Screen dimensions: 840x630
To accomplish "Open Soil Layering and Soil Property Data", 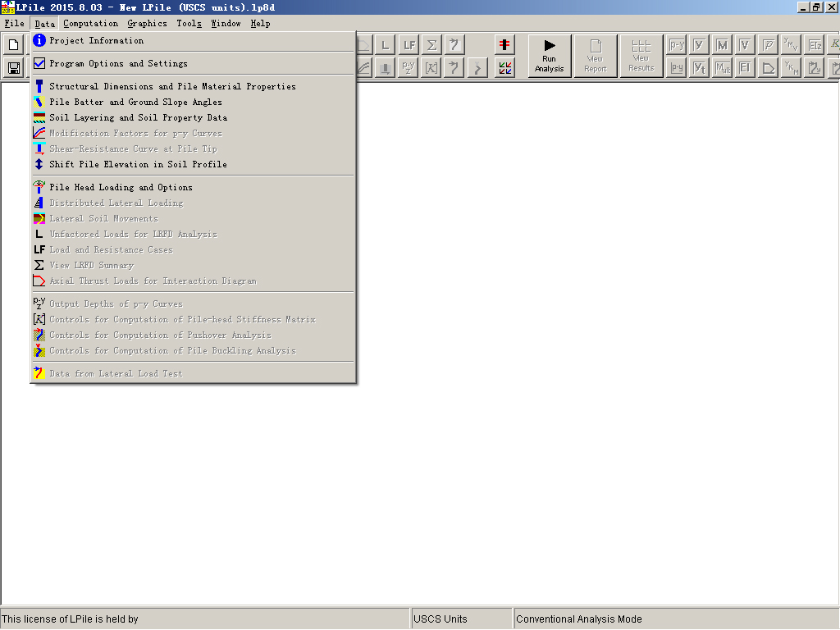I will tap(193, 117).
